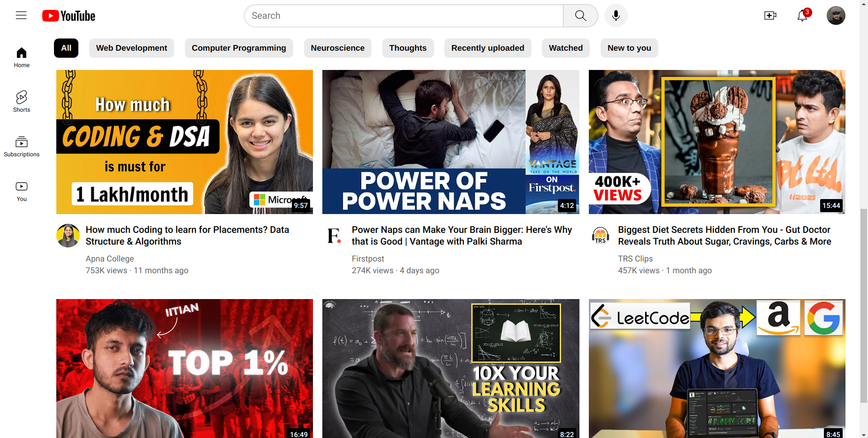
Task: Go to Shorts in sidebar
Action: tap(22, 101)
